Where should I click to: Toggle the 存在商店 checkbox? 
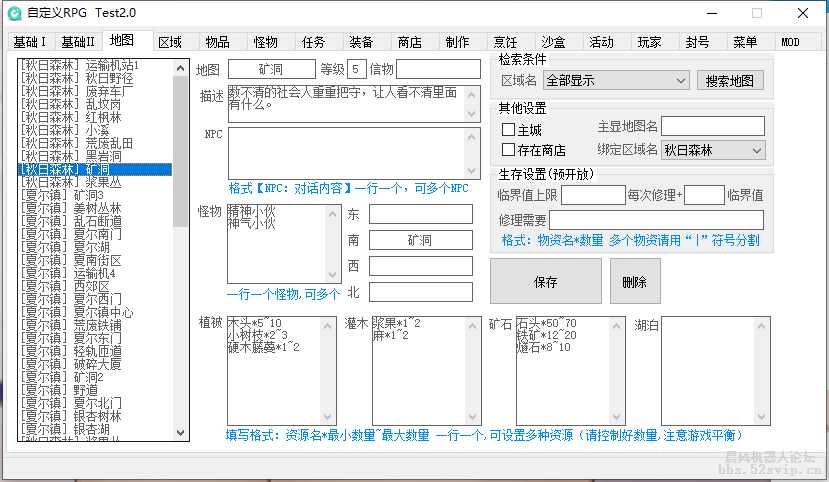click(x=508, y=150)
